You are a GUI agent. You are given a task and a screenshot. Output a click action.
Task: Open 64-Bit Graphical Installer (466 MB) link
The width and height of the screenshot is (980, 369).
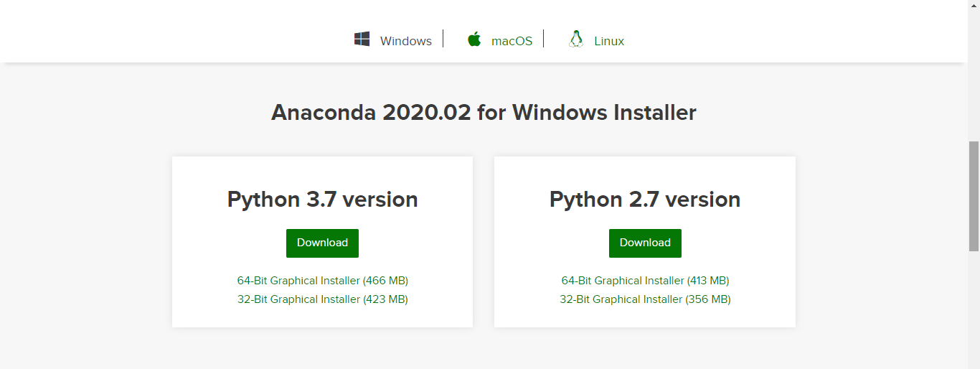pyautogui.click(x=323, y=281)
